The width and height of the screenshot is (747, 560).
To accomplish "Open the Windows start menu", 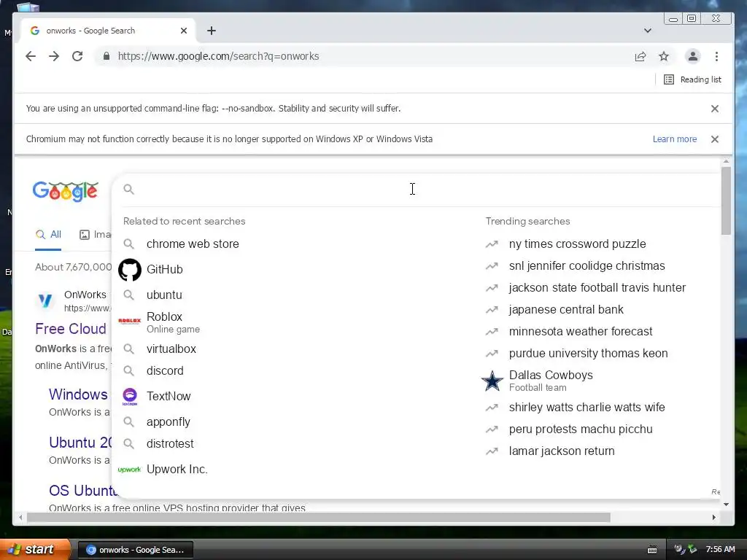I will (35, 549).
